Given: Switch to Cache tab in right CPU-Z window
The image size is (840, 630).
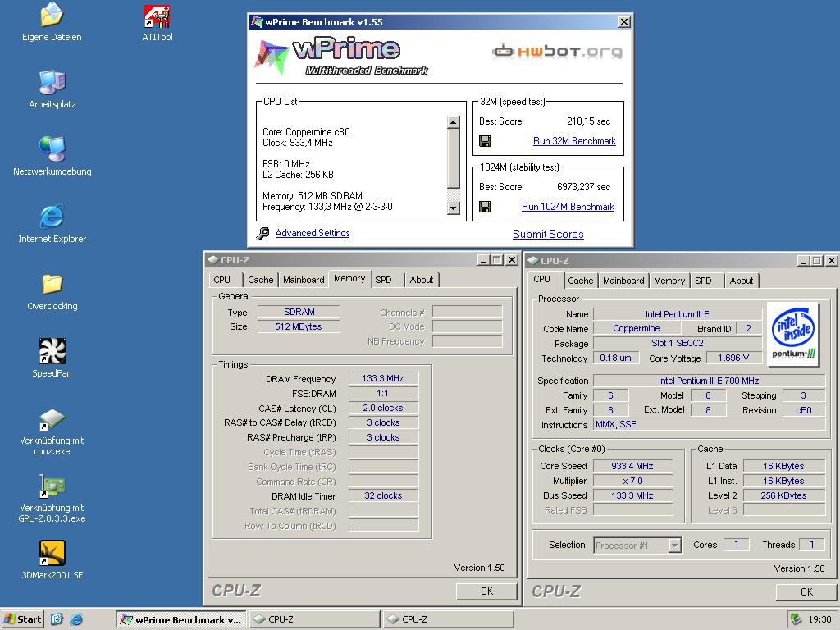Looking at the screenshot, I should click(580, 281).
